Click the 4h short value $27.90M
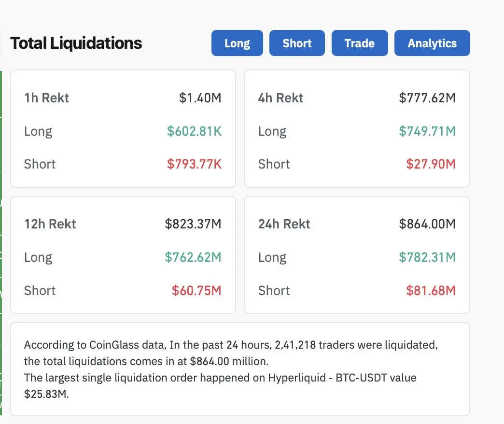Viewport: 504px width, 424px height. pos(431,164)
